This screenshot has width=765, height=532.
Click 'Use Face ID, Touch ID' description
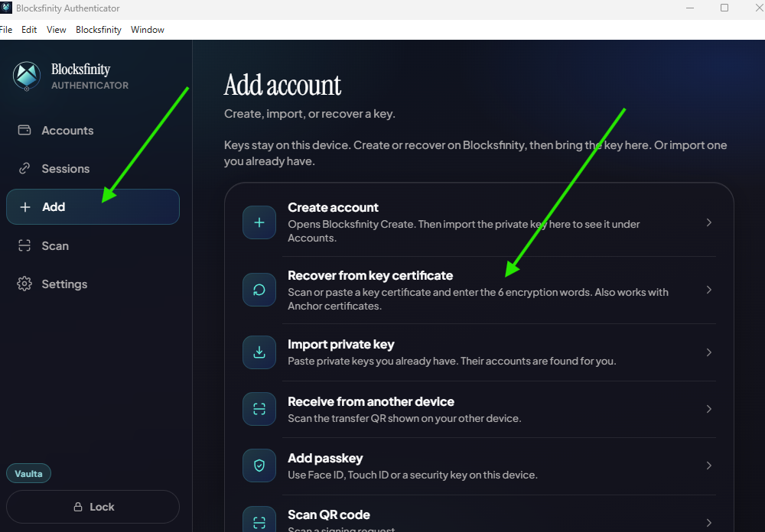(413, 475)
